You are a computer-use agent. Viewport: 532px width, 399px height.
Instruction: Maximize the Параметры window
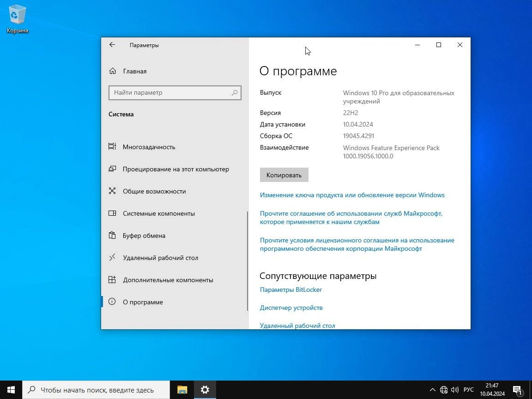439,45
